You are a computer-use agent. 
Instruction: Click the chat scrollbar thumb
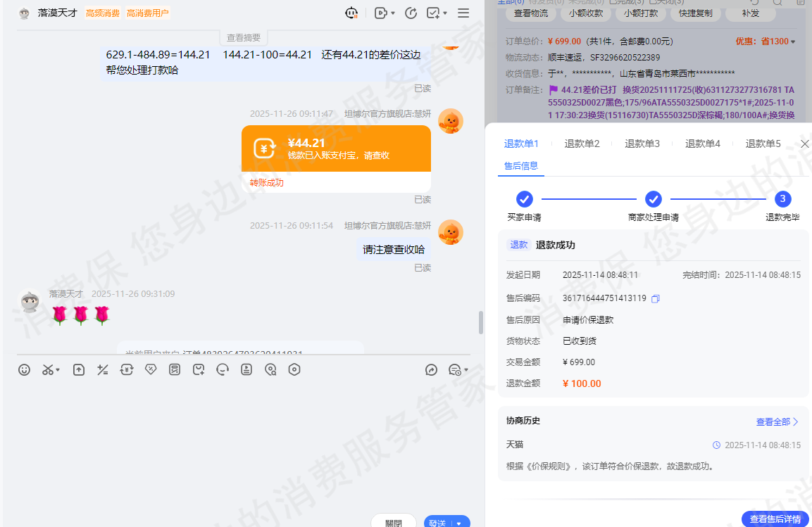481,322
